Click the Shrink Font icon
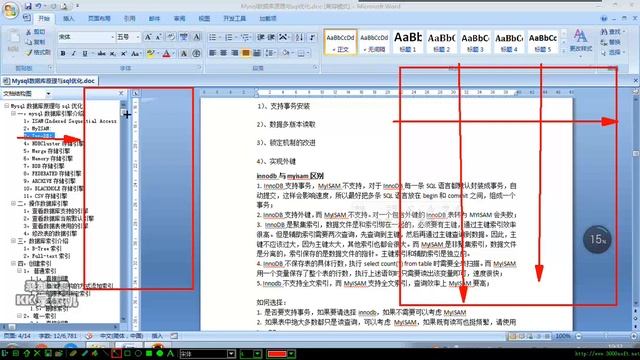This screenshot has height=360, width=640. [x=159, y=37]
